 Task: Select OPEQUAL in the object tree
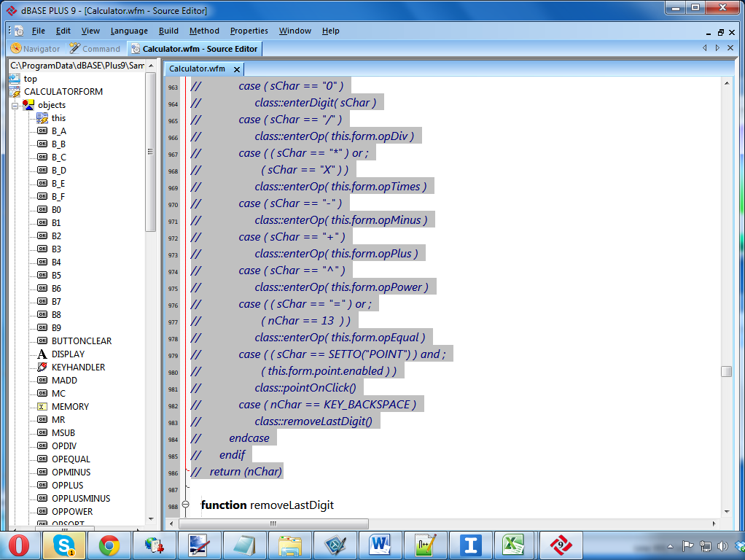[x=71, y=459]
